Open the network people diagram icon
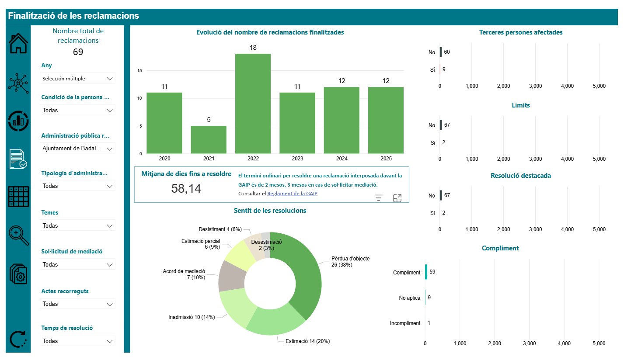Screen dimensions: 631x364 point(18,83)
